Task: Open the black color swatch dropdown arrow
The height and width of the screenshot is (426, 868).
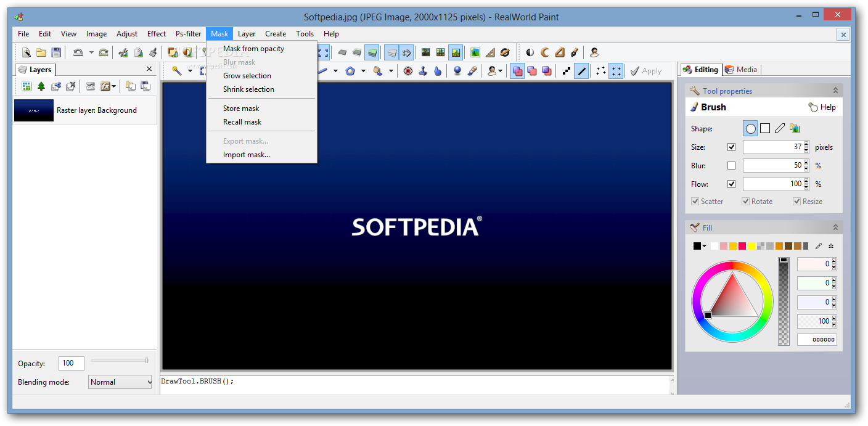Action: pos(704,246)
